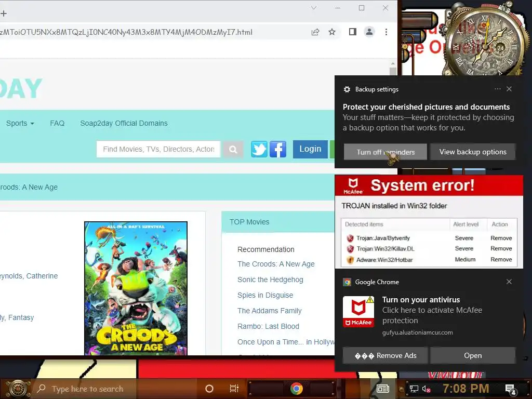Viewport: 532px width, 399px height.
Task: Open the Chrome profile avatar
Action: (369, 32)
